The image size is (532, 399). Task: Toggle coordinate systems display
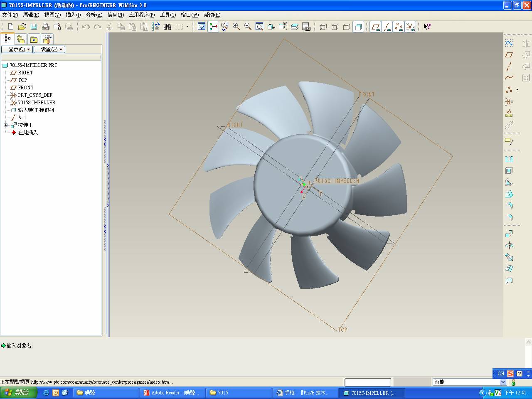pos(410,27)
